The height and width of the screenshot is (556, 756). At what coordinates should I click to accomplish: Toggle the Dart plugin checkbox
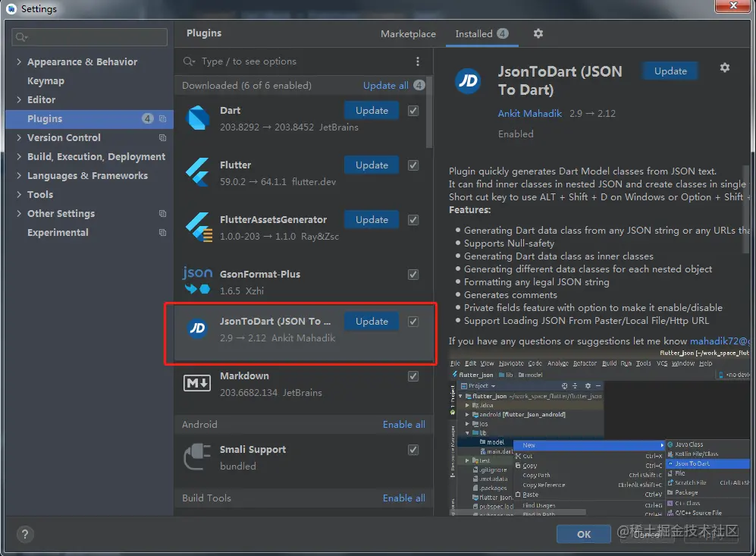413,111
